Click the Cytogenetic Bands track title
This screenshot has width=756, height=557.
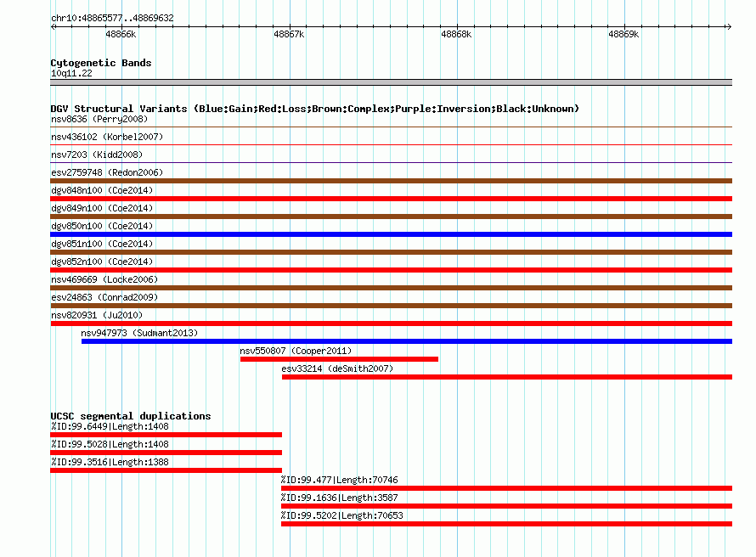pos(101,63)
